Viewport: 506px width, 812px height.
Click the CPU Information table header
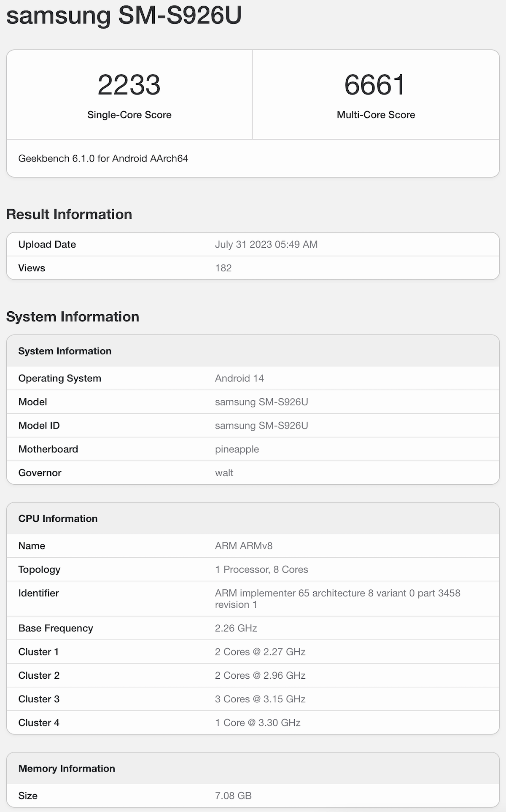[58, 518]
